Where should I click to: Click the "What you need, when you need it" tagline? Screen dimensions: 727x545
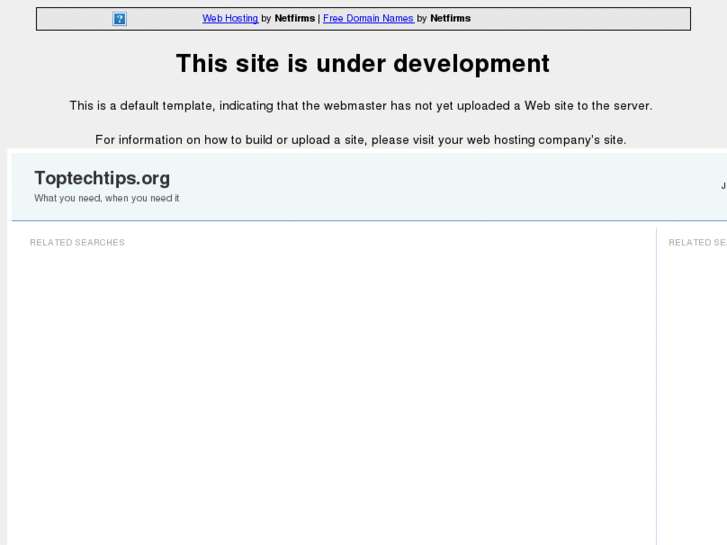(107, 199)
